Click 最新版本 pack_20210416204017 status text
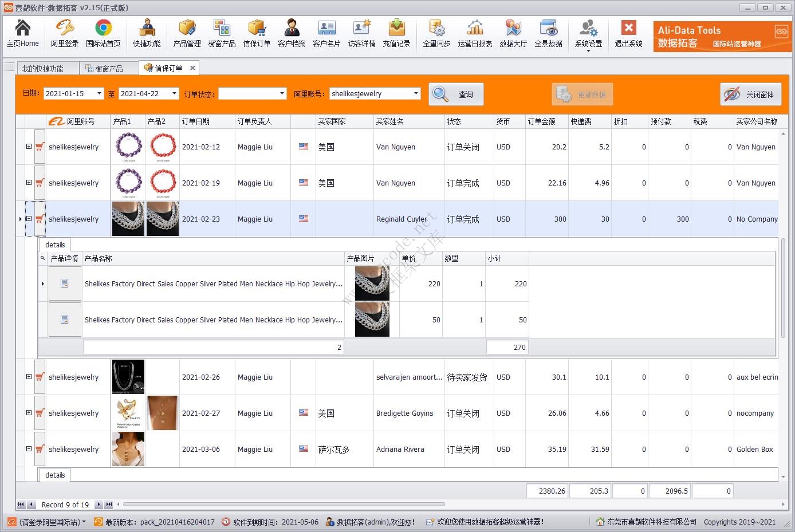Image resolution: width=795 pixels, height=532 pixels. click(155, 522)
